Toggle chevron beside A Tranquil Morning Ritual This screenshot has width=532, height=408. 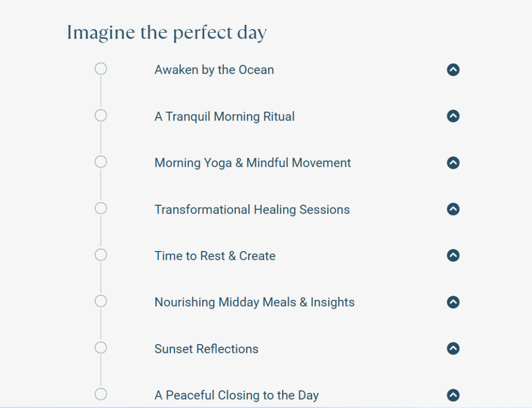pyautogui.click(x=453, y=116)
